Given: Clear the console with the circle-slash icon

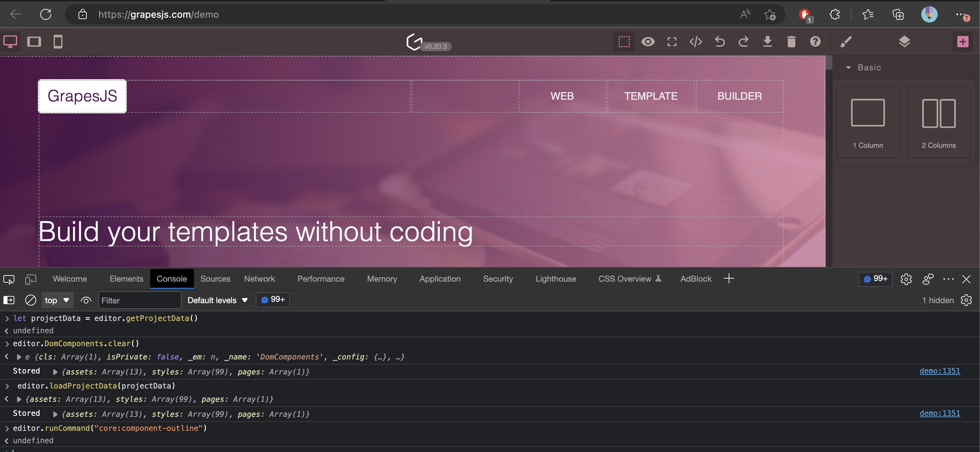Looking at the screenshot, I should click(30, 300).
